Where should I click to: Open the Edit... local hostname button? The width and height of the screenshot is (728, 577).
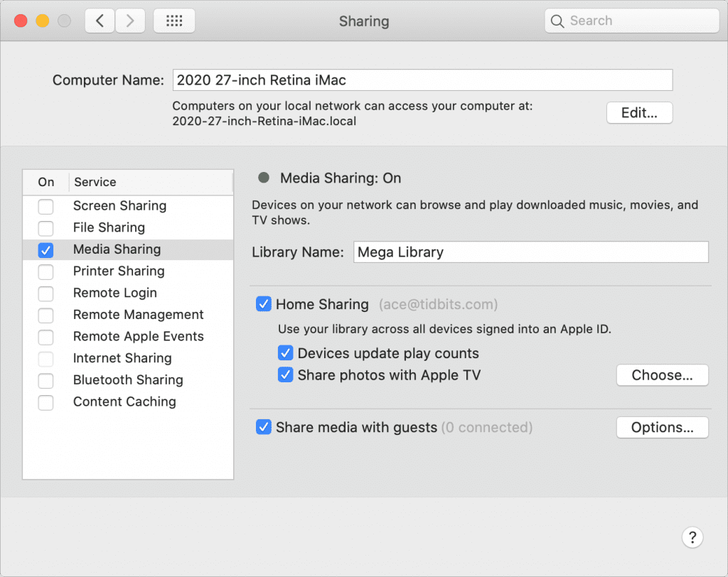pos(639,113)
